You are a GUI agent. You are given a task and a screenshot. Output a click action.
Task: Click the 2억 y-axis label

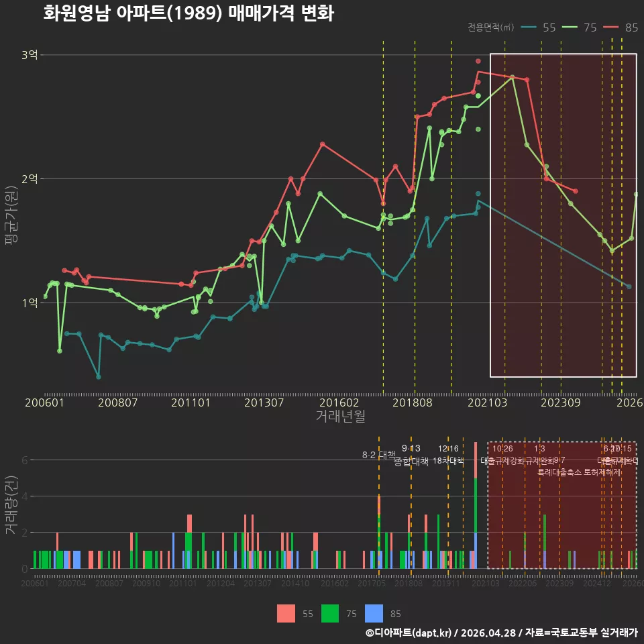click(x=30, y=178)
